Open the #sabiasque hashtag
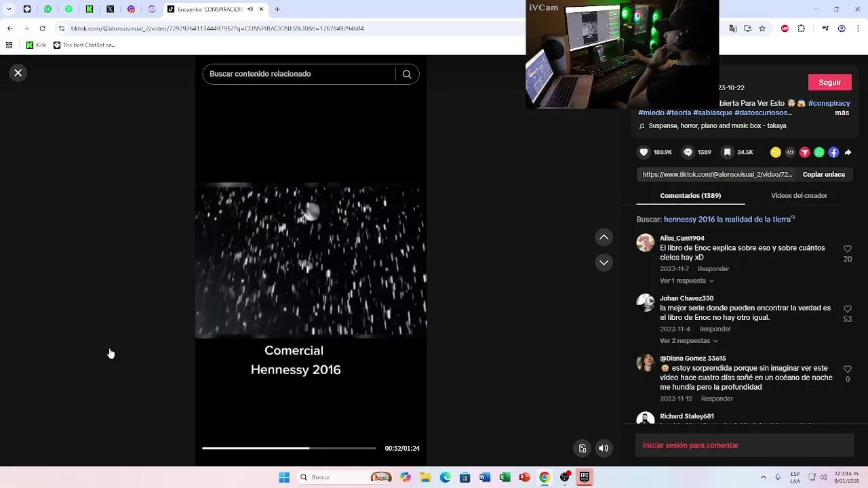This screenshot has width=868, height=488. (x=713, y=113)
